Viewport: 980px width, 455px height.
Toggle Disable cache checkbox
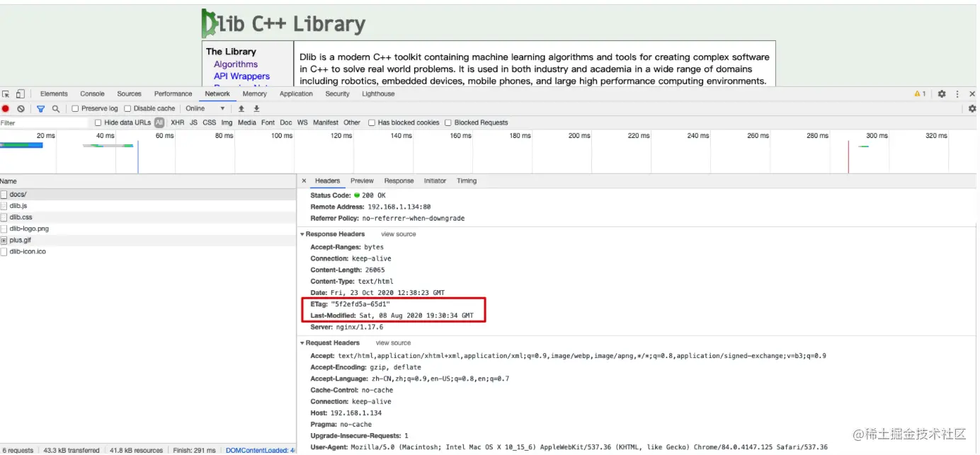(127, 109)
